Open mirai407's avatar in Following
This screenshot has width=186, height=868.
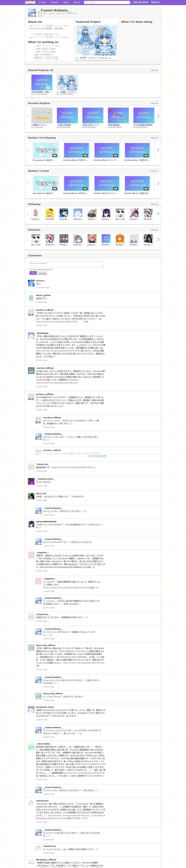[x=50, y=213]
